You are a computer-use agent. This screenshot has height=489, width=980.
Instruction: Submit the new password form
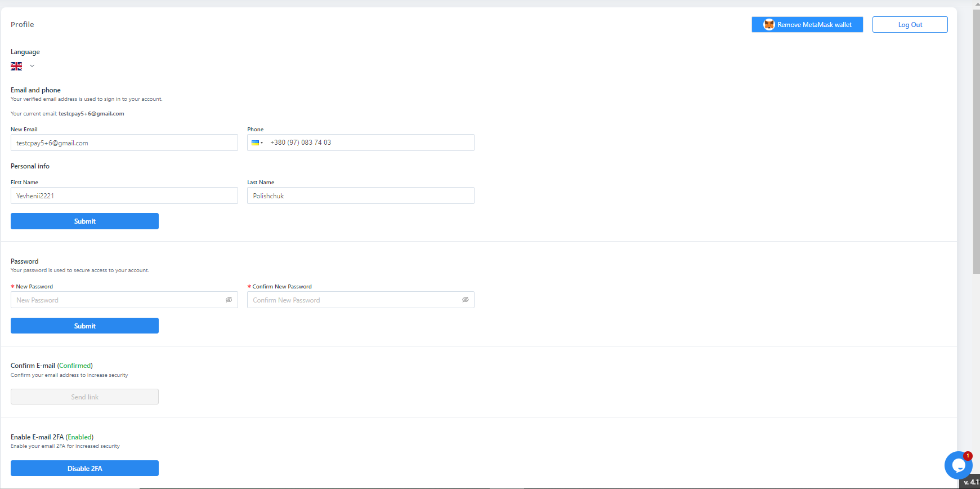(x=84, y=326)
